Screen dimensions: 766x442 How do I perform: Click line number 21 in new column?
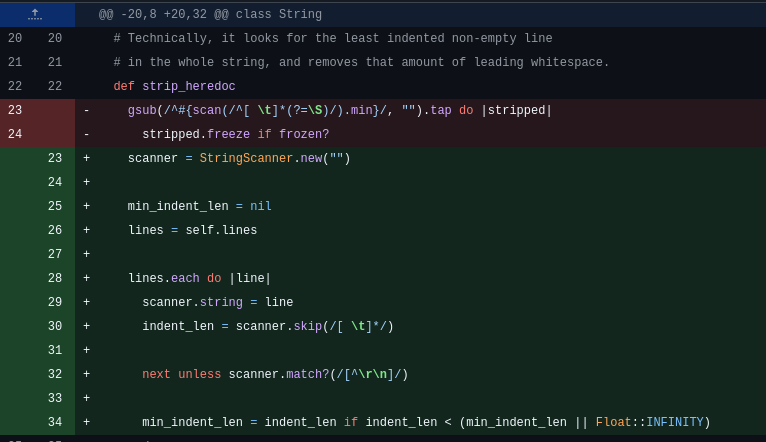(55, 63)
